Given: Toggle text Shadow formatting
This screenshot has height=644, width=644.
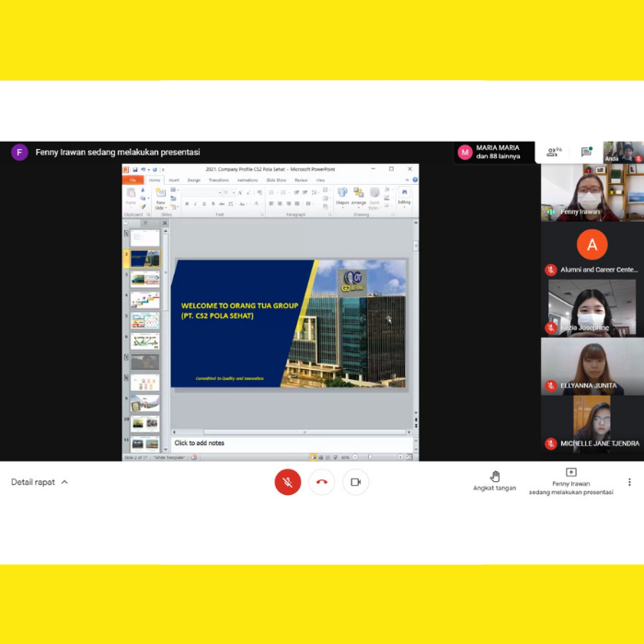Looking at the screenshot, I should [x=213, y=203].
